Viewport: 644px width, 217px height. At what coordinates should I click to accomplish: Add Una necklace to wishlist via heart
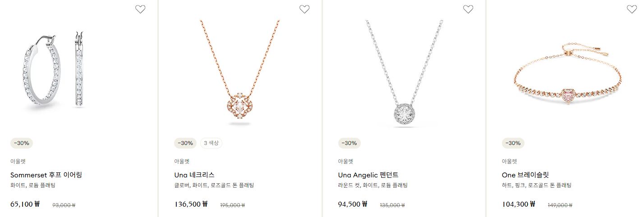click(304, 9)
